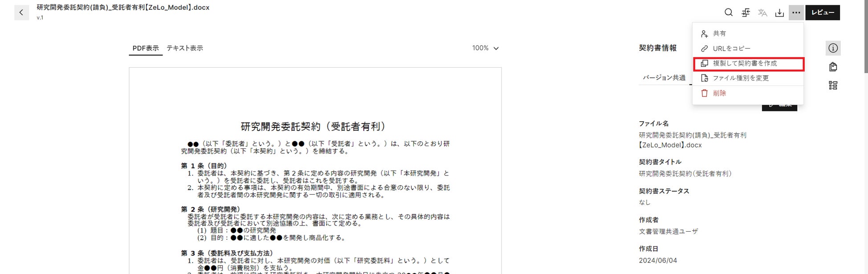Click the person icon beside 共有
This screenshot has width=868, height=274.
pyautogui.click(x=704, y=34)
